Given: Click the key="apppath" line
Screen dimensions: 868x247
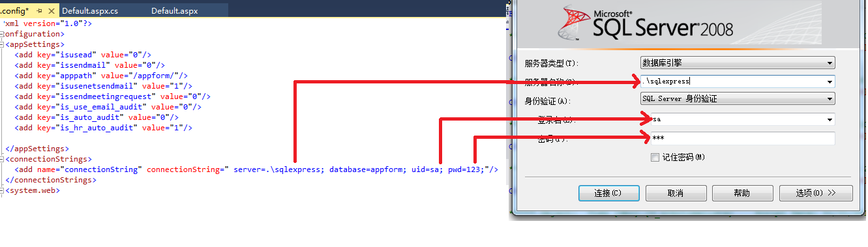Looking at the screenshot, I should pyautogui.click(x=102, y=76).
